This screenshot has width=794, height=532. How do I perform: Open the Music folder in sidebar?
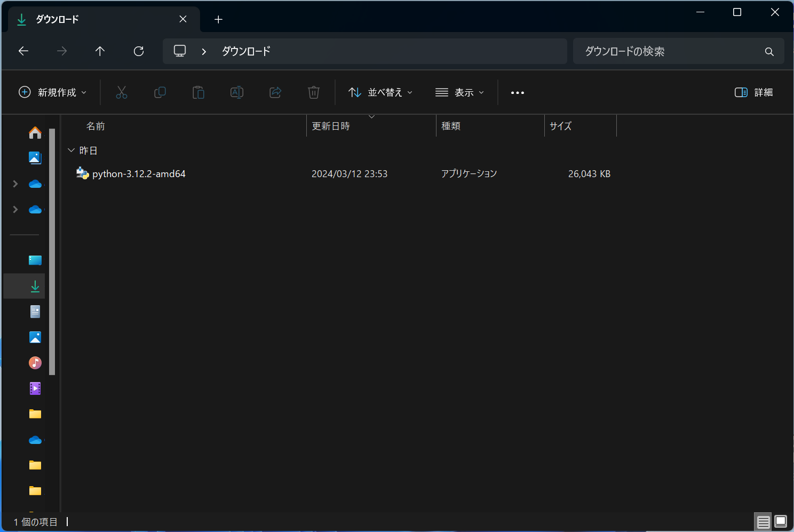[x=35, y=363]
